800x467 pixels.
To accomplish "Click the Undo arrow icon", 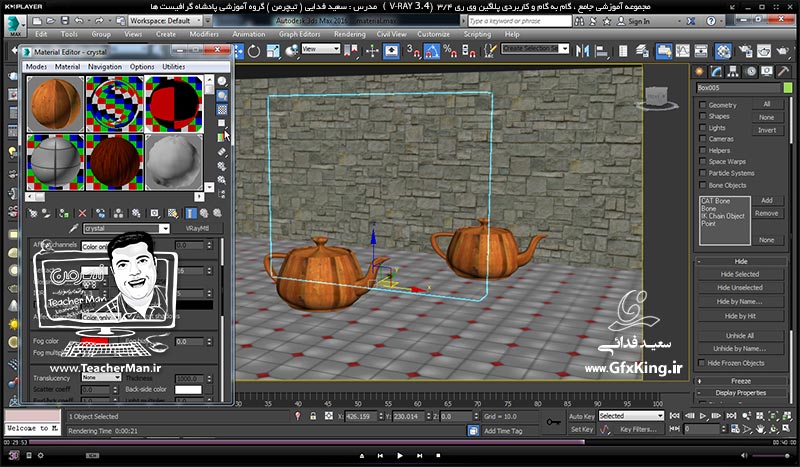I will click(79, 21).
